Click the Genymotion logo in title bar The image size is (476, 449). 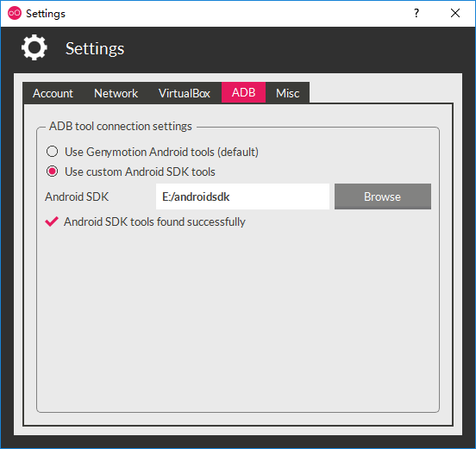tap(15, 13)
